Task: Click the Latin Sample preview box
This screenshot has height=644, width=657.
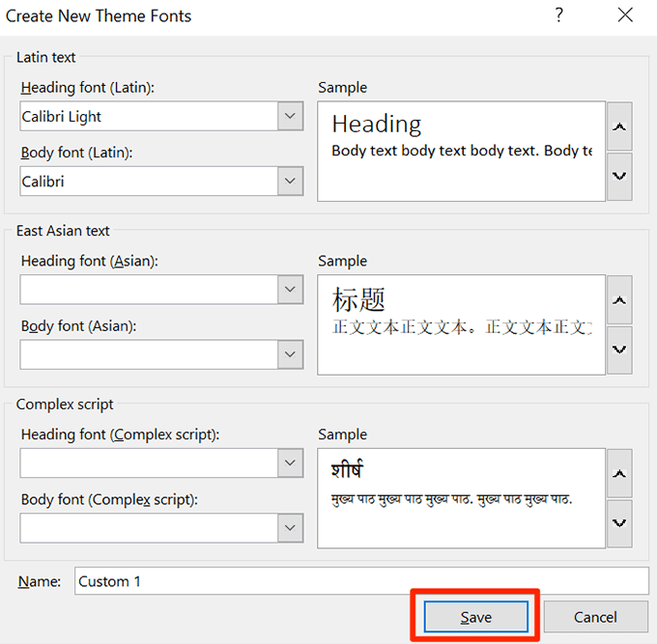Action: [x=461, y=152]
